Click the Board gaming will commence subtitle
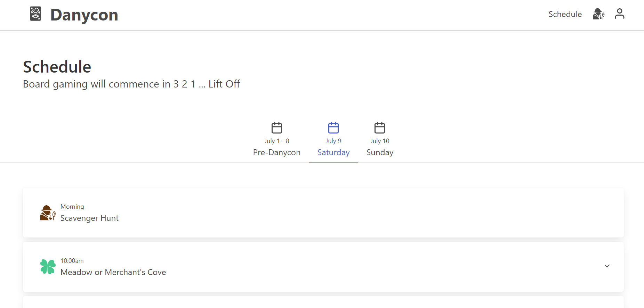This screenshot has height=308, width=644. (x=131, y=84)
